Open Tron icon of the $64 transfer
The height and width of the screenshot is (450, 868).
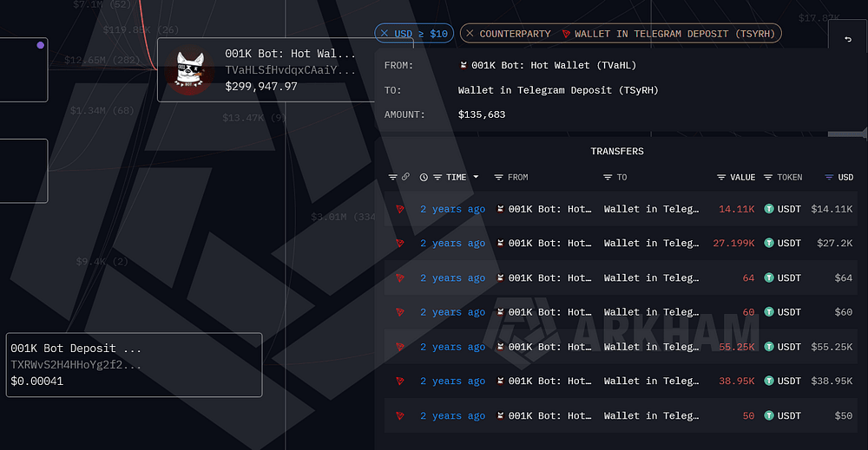click(x=399, y=278)
